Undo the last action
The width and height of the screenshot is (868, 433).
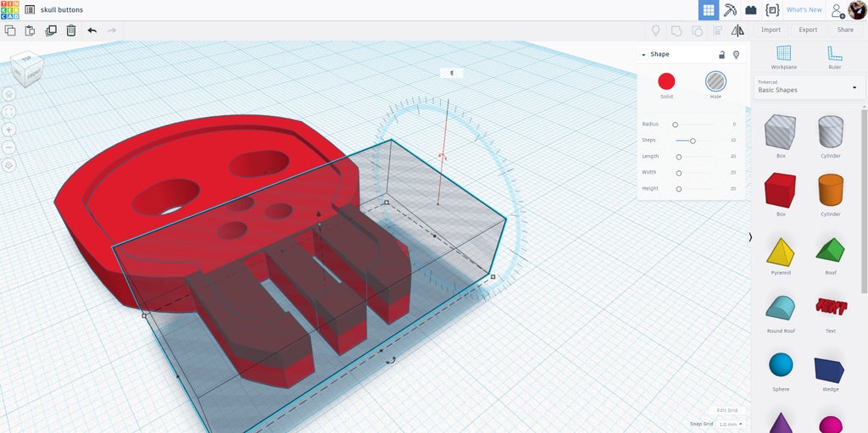click(x=92, y=31)
